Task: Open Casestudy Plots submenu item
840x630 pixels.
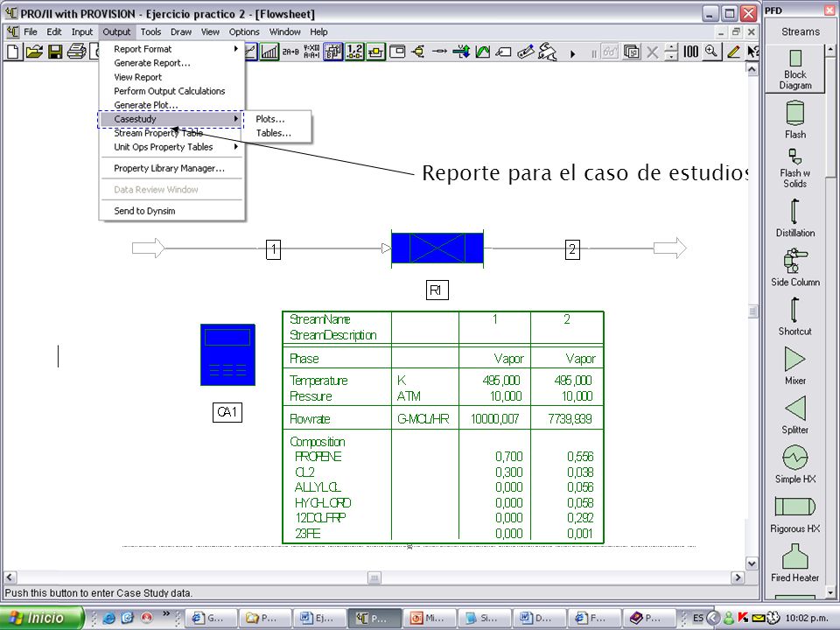Action: point(277,119)
